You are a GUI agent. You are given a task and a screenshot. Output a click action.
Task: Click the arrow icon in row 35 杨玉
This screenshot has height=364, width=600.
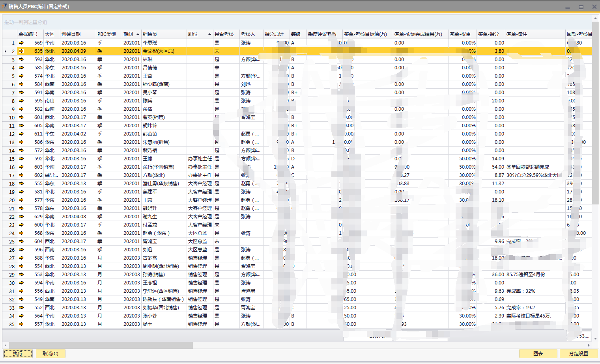(x=21, y=324)
